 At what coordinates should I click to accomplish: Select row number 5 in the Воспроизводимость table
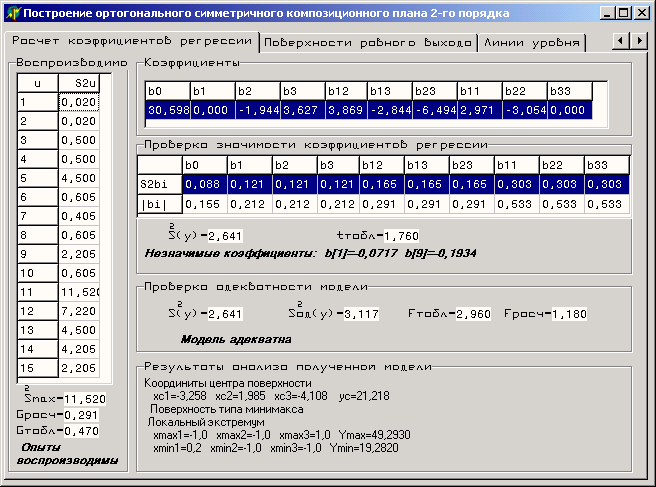point(37,178)
